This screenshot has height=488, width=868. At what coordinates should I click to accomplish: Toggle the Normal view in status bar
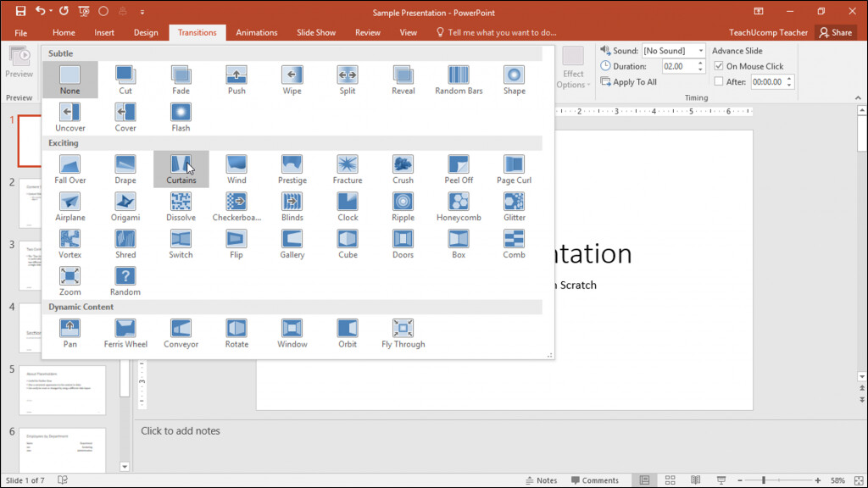click(646, 480)
